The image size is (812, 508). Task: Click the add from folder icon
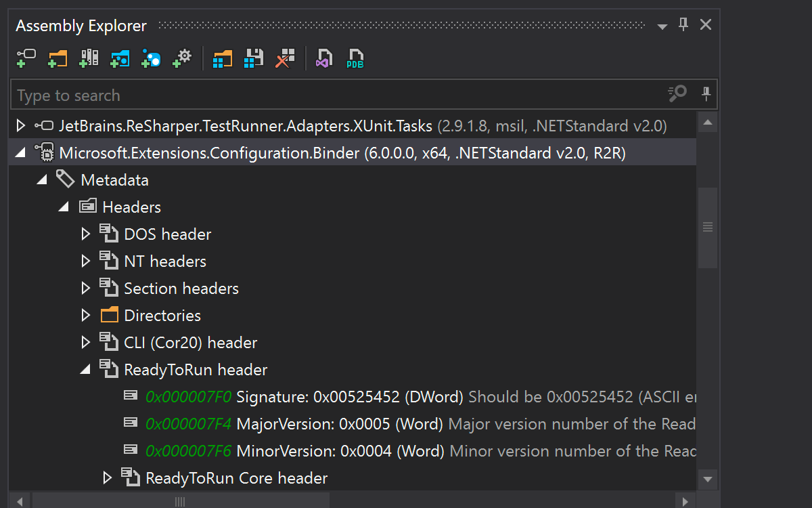coord(58,58)
